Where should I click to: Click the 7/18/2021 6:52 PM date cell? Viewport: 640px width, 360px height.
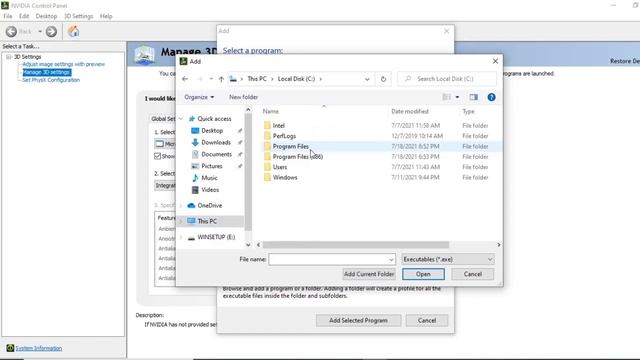coord(415,146)
